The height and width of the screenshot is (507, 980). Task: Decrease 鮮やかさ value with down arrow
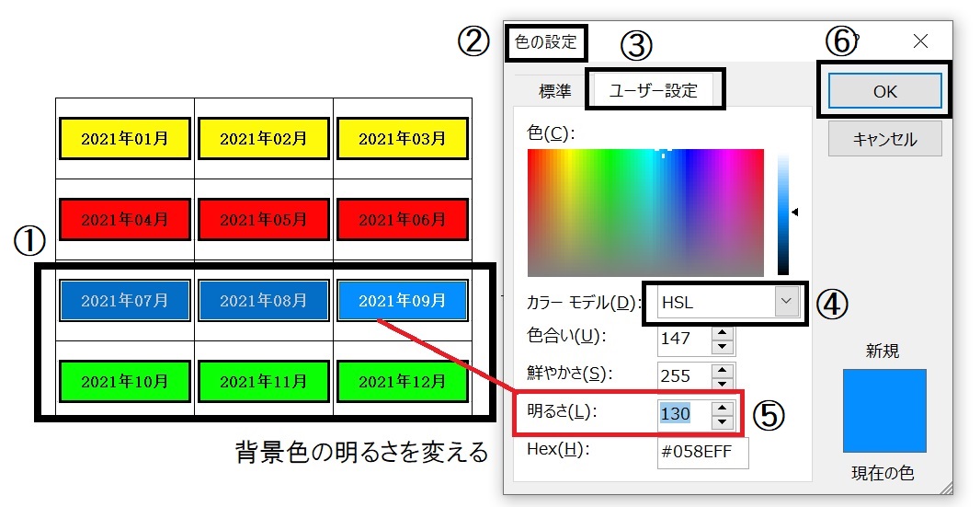click(x=723, y=383)
